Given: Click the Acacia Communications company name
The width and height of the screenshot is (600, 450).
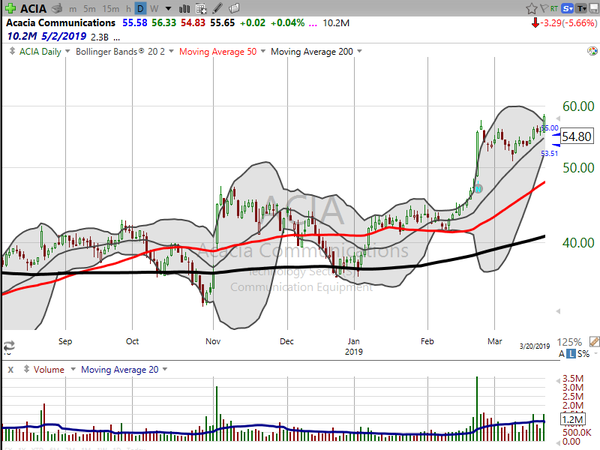Looking at the screenshot, I should point(60,23).
